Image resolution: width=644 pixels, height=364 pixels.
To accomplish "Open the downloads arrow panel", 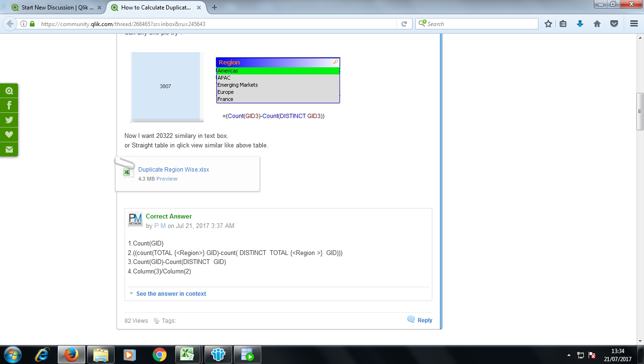I will click(x=580, y=24).
